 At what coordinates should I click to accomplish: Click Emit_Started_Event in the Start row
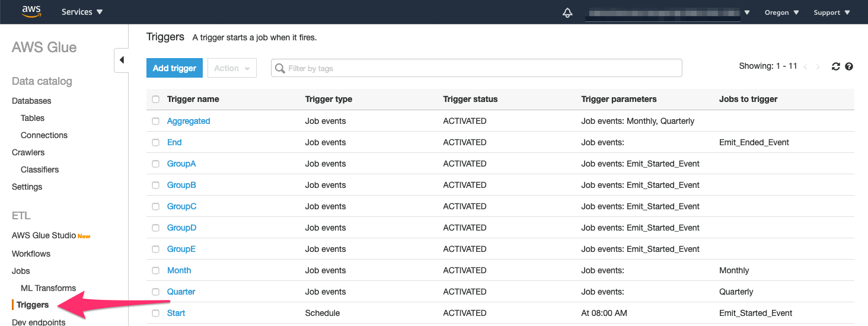point(756,313)
